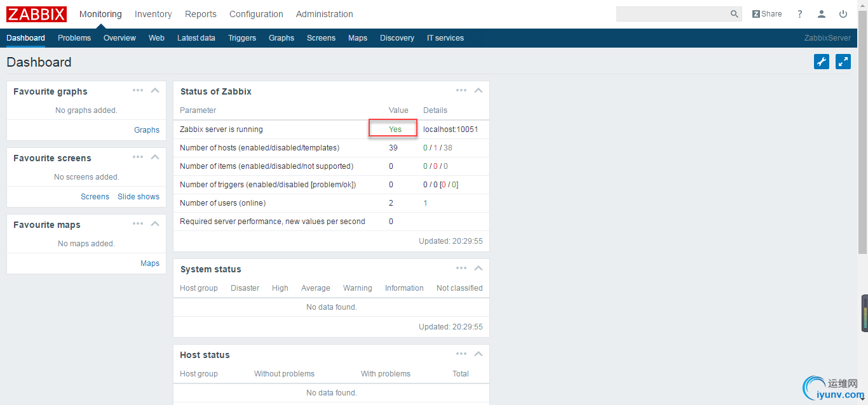The width and height of the screenshot is (868, 405).
Task: Open user profile icon
Action: pyautogui.click(x=822, y=14)
